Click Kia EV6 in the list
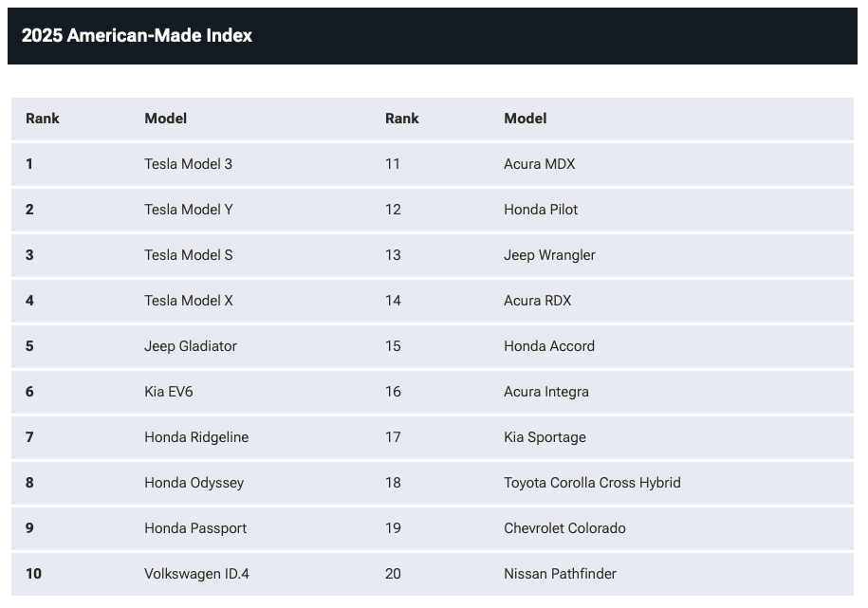 (168, 392)
